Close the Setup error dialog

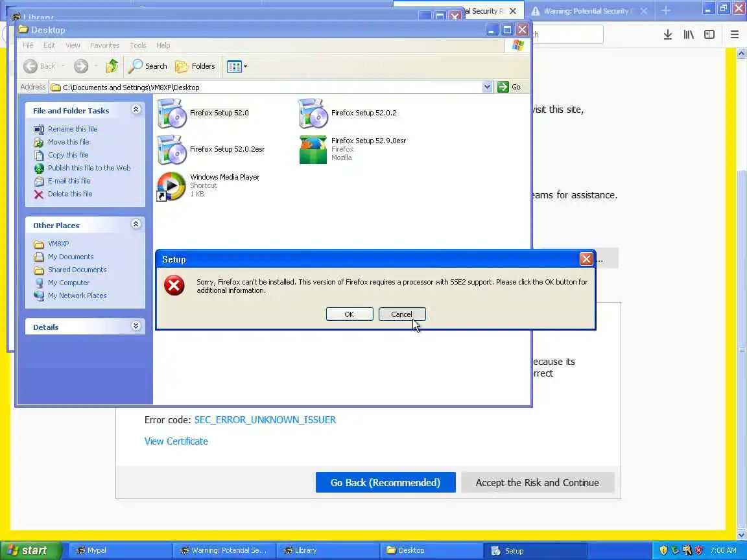[x=586, y=259]
